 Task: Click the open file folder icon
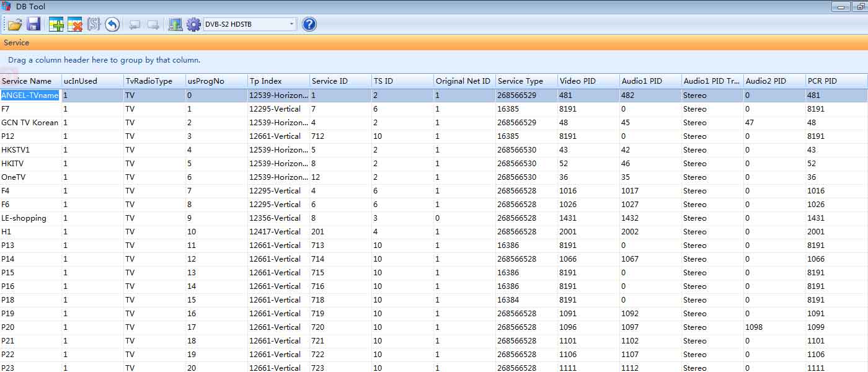pyautogui.click(x=15, y=25)
